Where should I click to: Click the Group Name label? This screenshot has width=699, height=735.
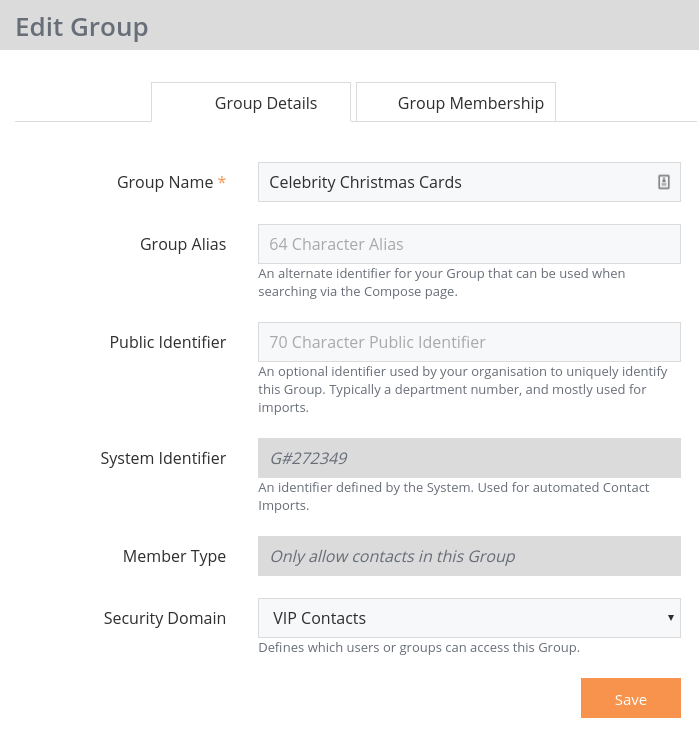pyautogui.click(x=165, y=182)
